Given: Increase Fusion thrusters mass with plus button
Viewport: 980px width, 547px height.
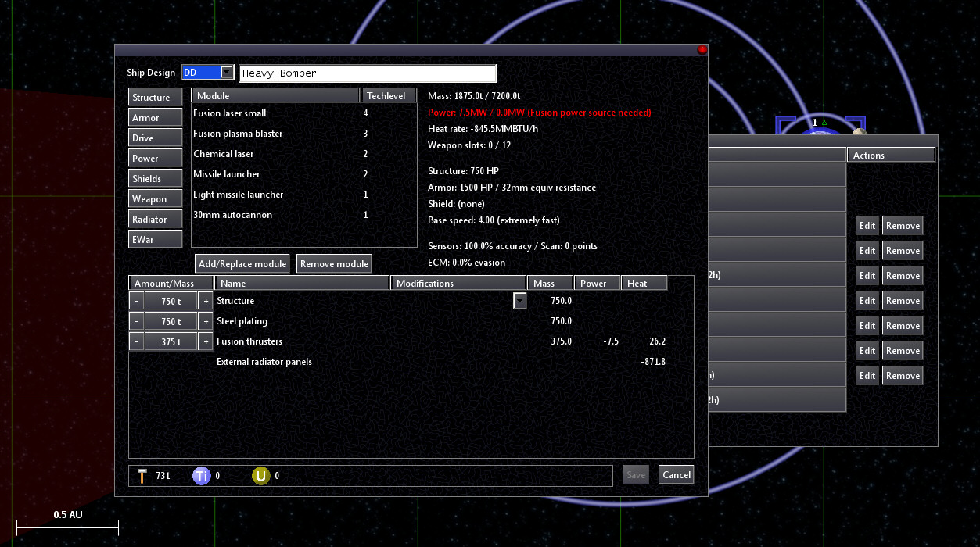Looking at the screenshot, I should (x=206, y=341).
